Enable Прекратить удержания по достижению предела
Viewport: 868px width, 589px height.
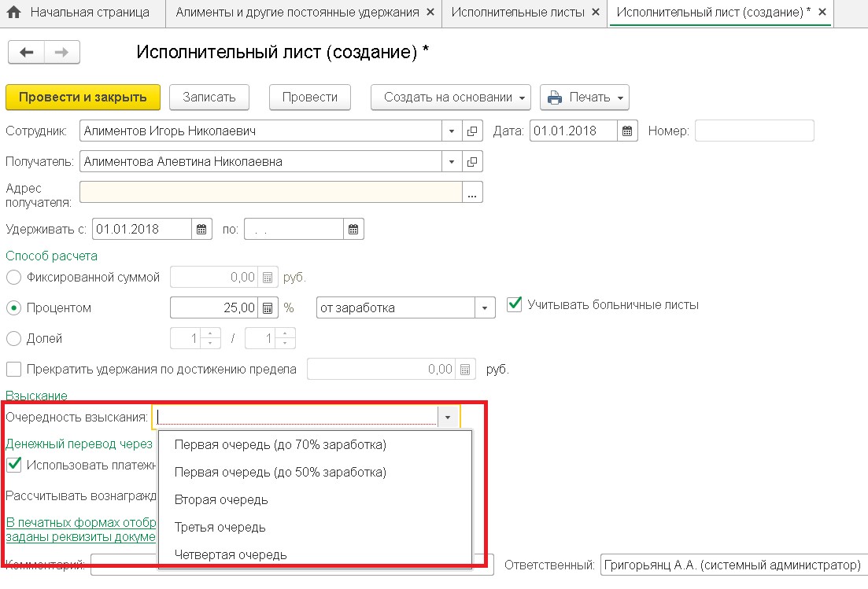coord(13,369)
